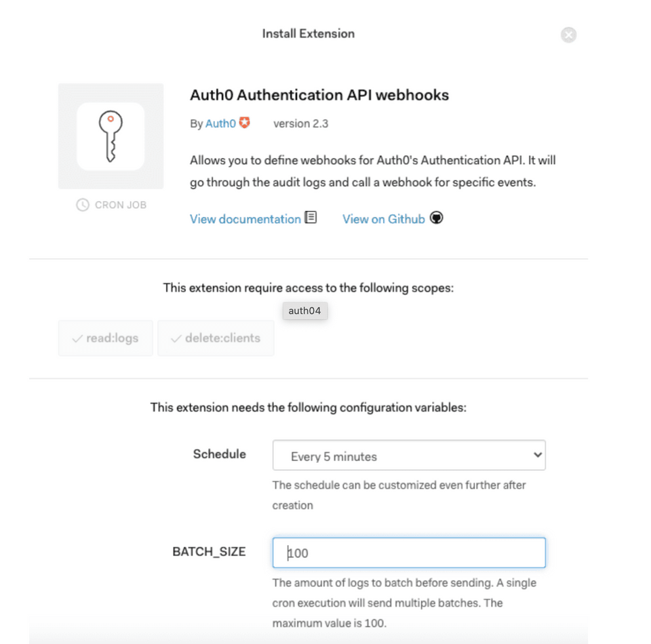651x644 pixels.
Task: Select the delete:clients scope chip
Action: [x=216, y=337]
